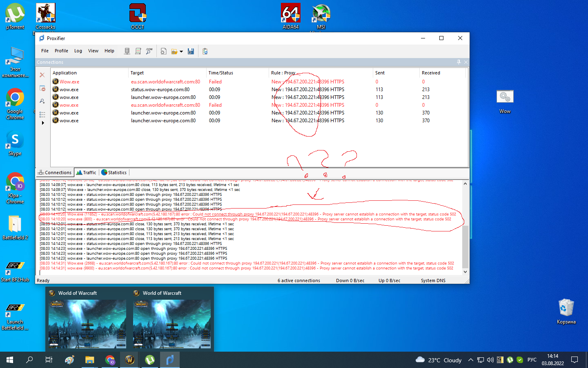Click the open profile folder icon
This screenshot has height=368, width=588.
(174, 51)
